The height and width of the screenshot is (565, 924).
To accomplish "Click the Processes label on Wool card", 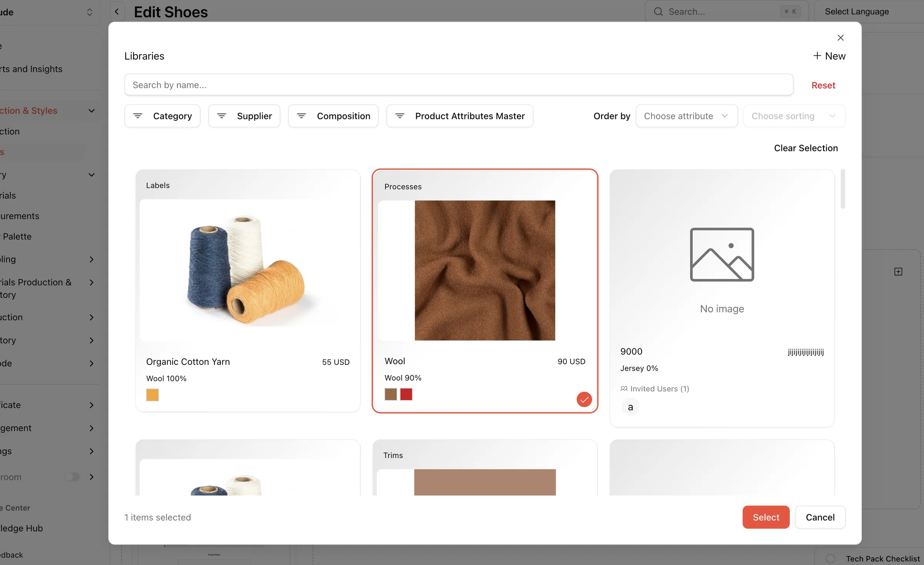I will point(403,187).
